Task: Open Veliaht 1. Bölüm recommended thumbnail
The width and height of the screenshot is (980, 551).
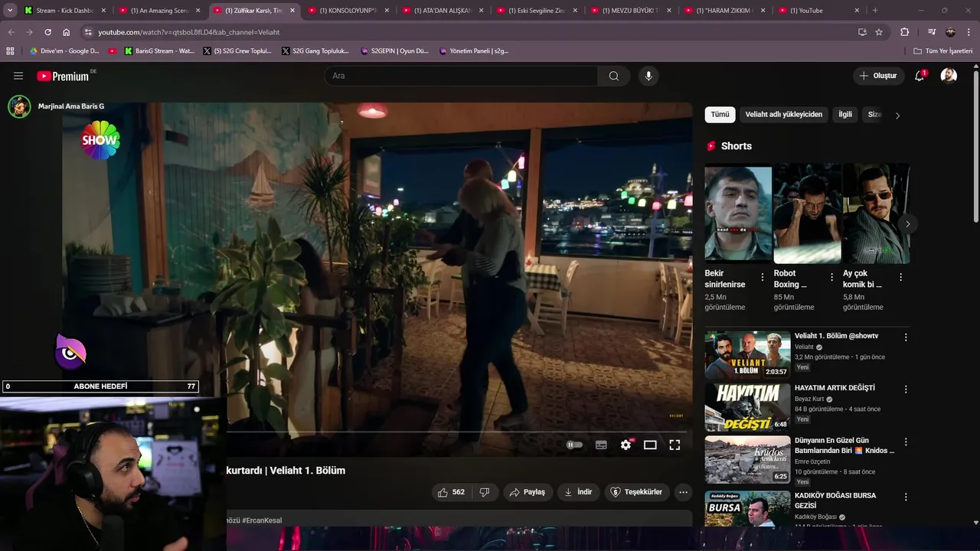Action: (747, 354)
